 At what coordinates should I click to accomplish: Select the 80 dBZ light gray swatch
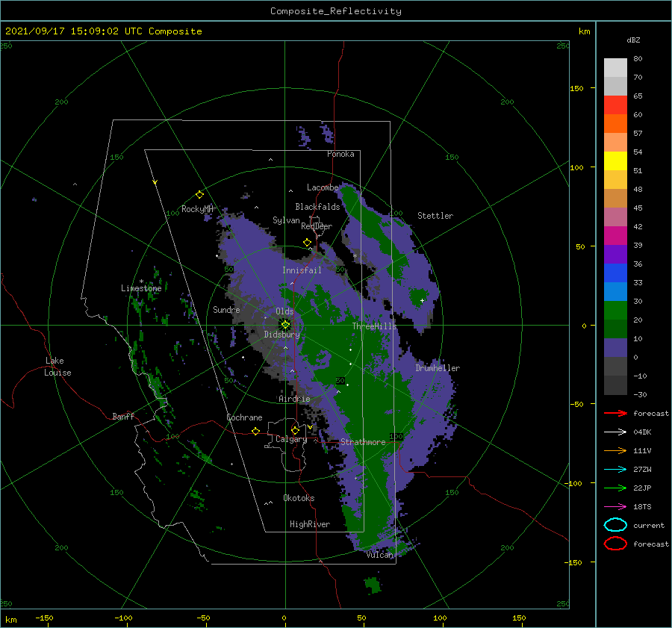[615, 67]
